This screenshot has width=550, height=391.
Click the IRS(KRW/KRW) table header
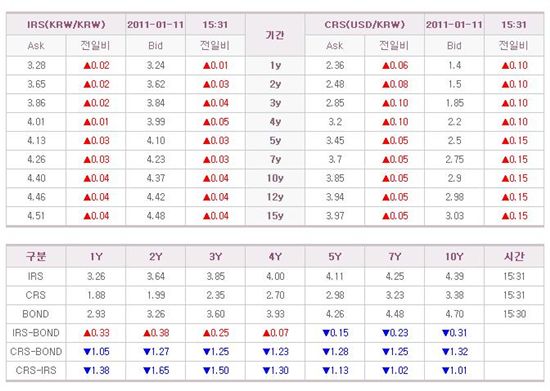click(x=66, y=25)
